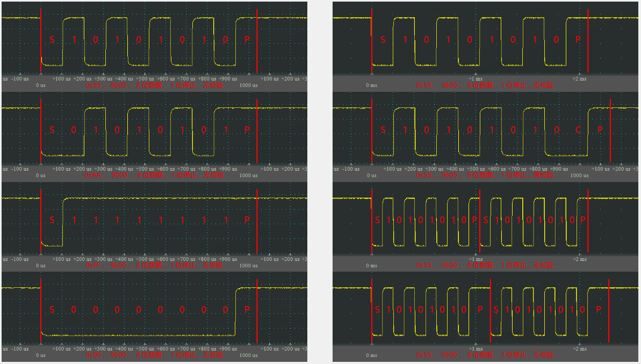Click the 0xFF 9600 waveform caption
641x364 pixels.
(154, 265)
